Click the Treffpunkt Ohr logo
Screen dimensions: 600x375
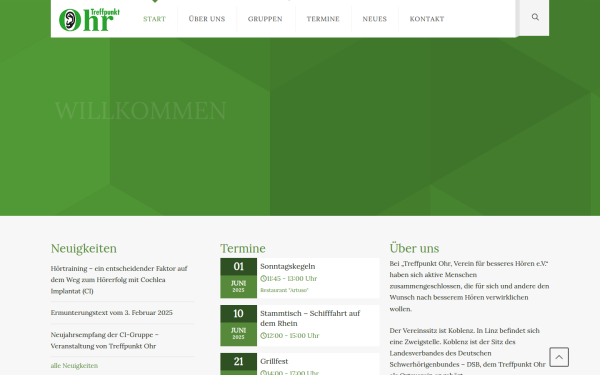coord(89,20)
